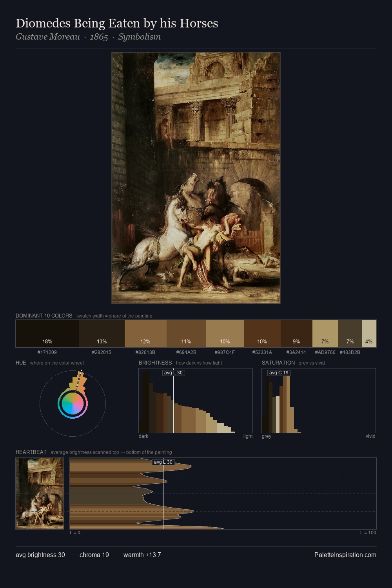This screenshot has width=392, height=588.
Task: Click 'grey vs vivid' subtitle
Action: click(312, 363)
